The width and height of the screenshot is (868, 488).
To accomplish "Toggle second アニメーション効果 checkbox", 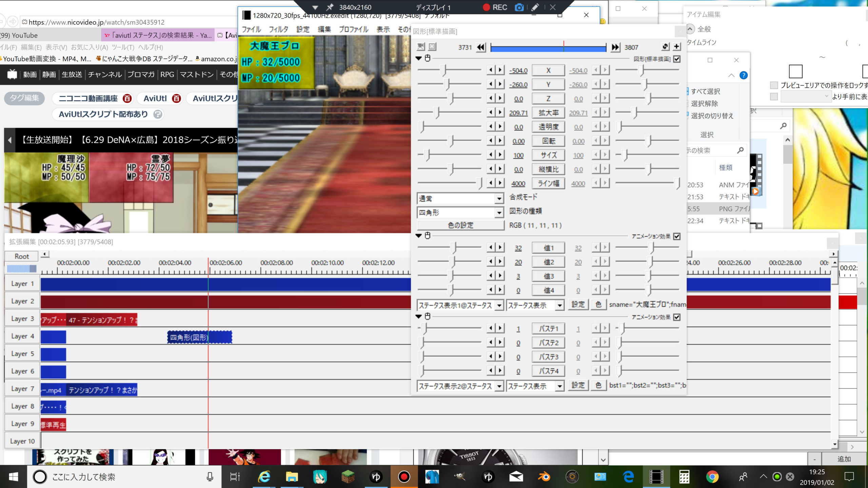I will point(677,317).
